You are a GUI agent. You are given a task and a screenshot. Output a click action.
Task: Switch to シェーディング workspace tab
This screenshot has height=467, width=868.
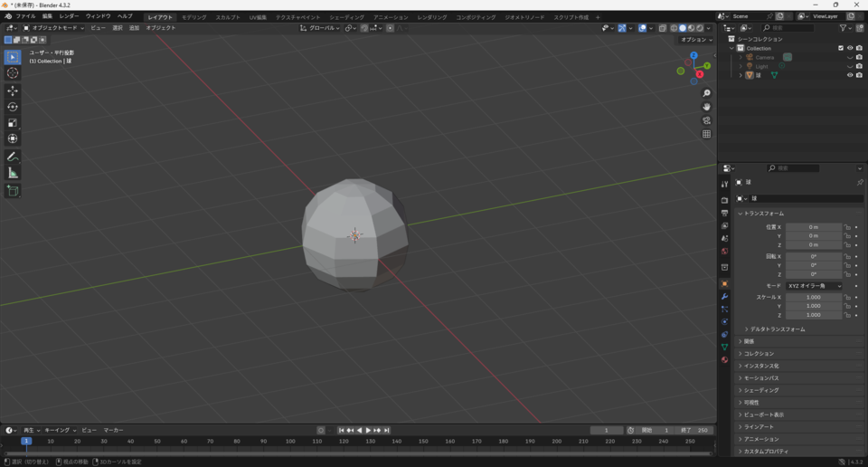[x=346, y=17]
